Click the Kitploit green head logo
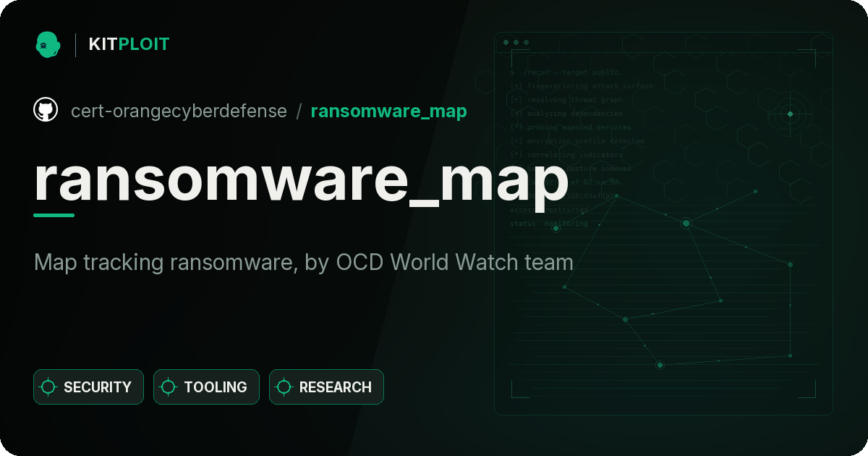Image resolution: width=868 pixels, height=456 pixels. (x=48, y=44)
